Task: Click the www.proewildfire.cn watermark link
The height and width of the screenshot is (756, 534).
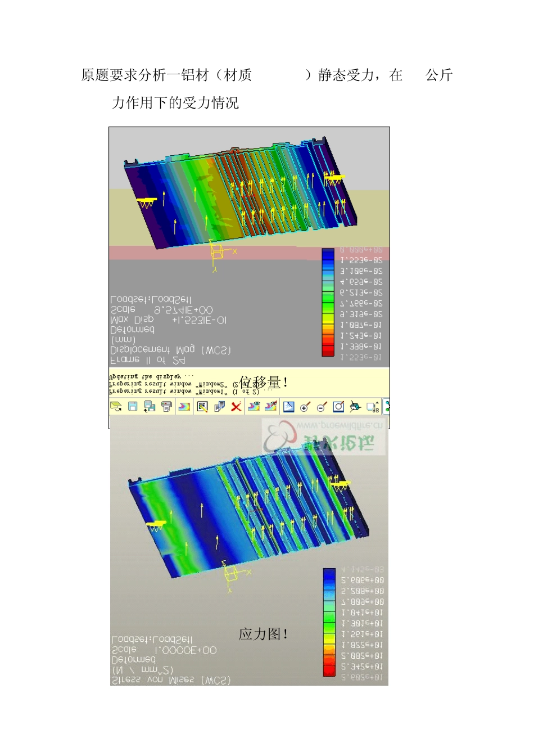Action: (340, 426)
